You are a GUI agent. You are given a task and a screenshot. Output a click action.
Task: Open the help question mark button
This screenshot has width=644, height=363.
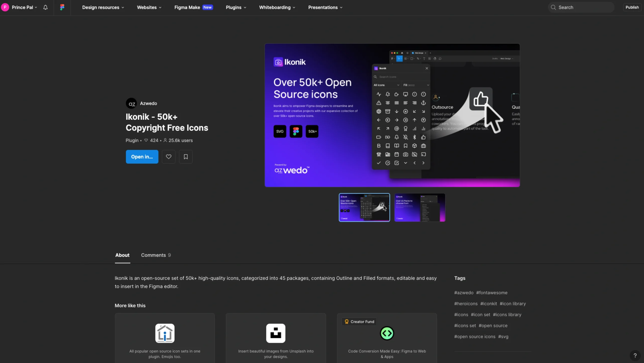[x=635, y=355]
